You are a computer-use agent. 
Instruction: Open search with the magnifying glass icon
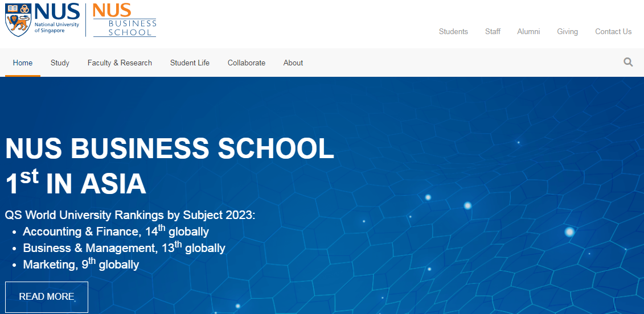point(628,63)
